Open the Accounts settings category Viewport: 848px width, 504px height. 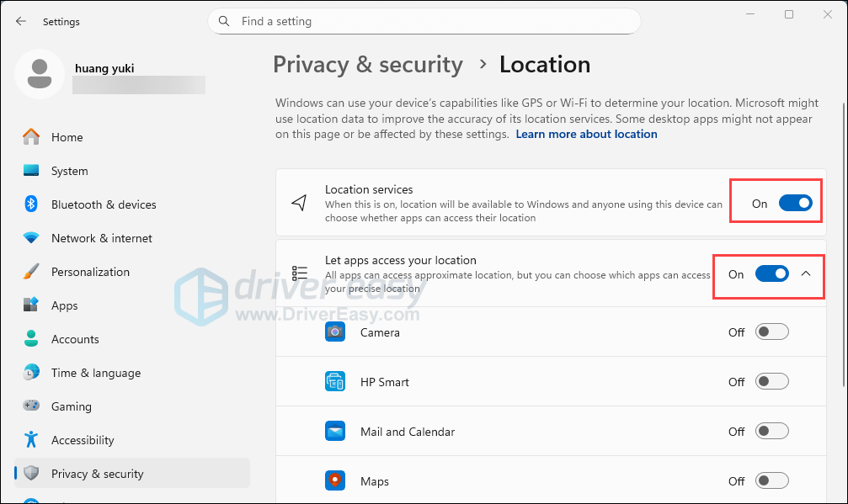[x=75, y=339]
